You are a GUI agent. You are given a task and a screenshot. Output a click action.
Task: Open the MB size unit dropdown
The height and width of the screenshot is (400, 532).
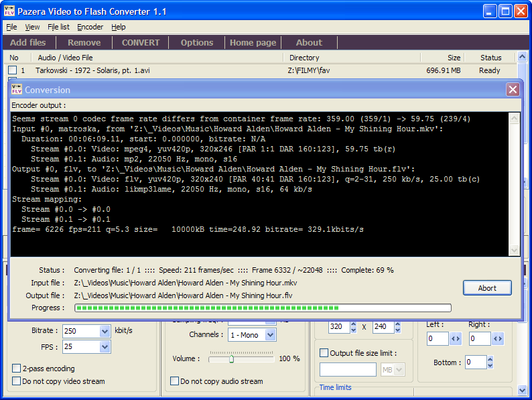399,369
